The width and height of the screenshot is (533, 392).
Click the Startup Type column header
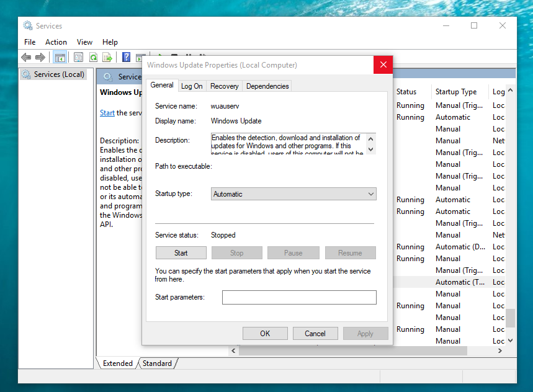[x=460, y=92]
